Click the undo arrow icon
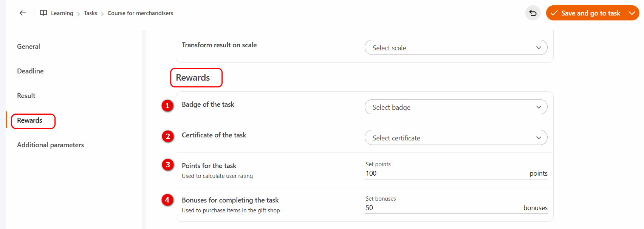Image resolution: width=644 pixels, height=229 pixels. (533, 13)
